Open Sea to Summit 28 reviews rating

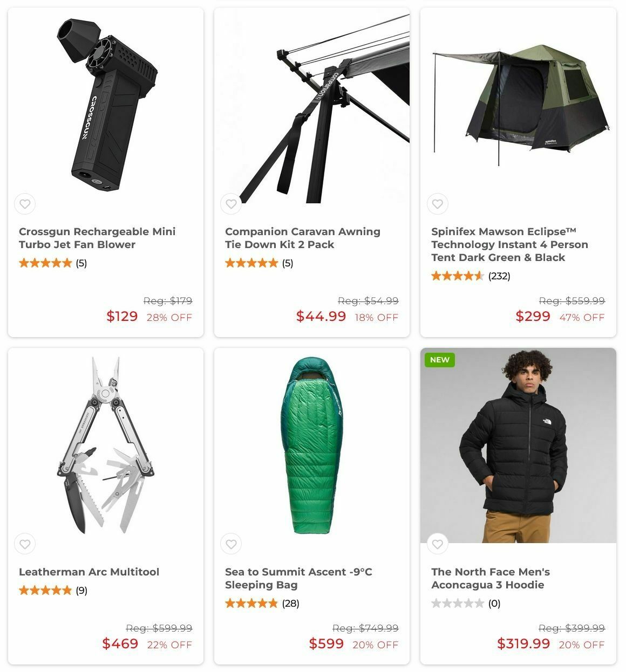click(x=262, y=604)
